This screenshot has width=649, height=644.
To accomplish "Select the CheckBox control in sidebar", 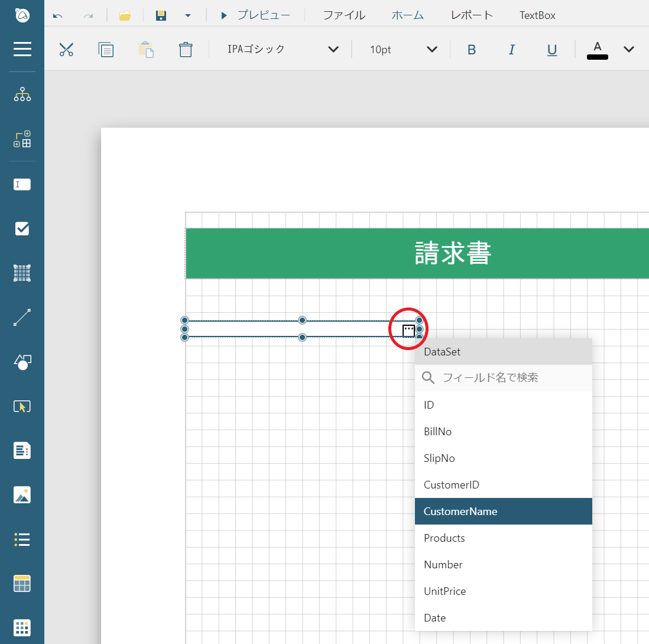I will coord(22,229).
